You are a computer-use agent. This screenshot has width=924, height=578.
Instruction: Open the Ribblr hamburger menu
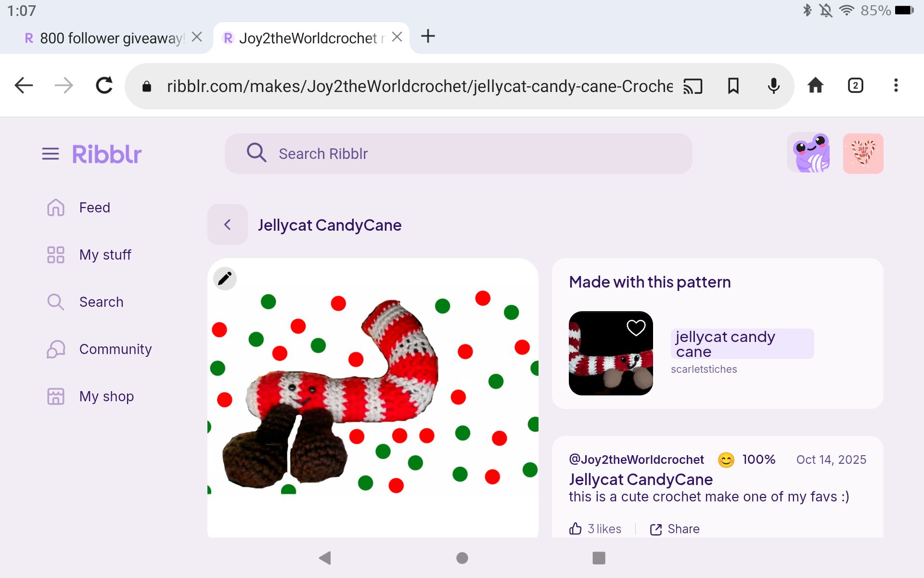[x=51, y=154]
